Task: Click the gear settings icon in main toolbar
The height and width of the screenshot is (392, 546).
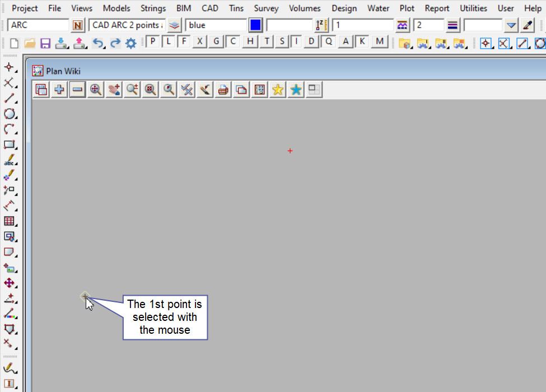Action: click(130, 43)
